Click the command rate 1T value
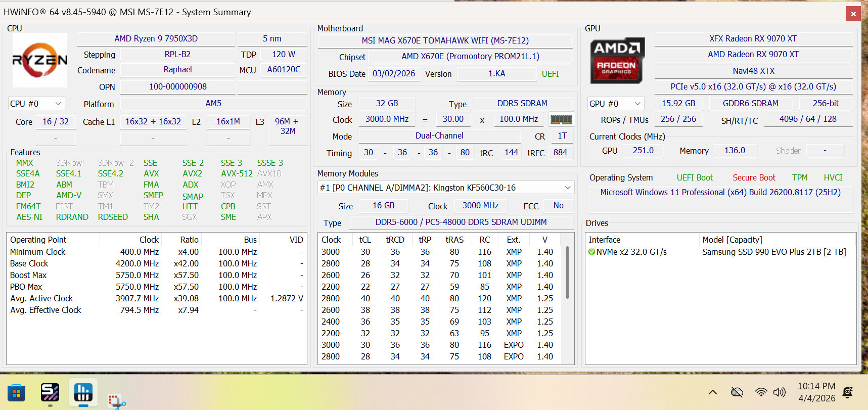Screen dimensions: 868x410 pos(562,136)
